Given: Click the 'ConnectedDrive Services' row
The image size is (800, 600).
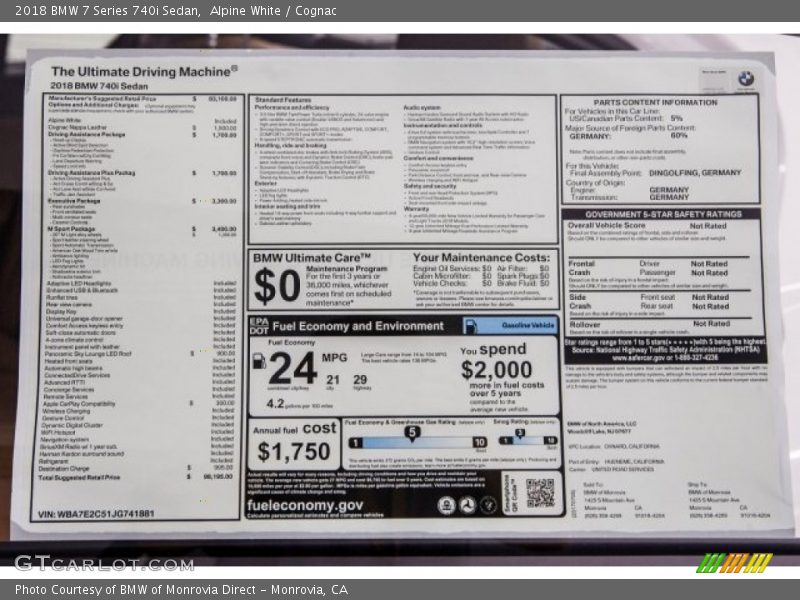Looking at the screenshot, I should [x=140, y=375].
